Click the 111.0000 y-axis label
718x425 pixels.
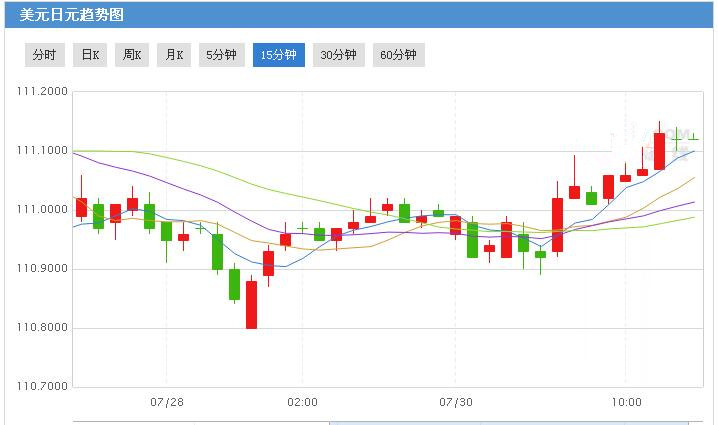click(42, 209)
